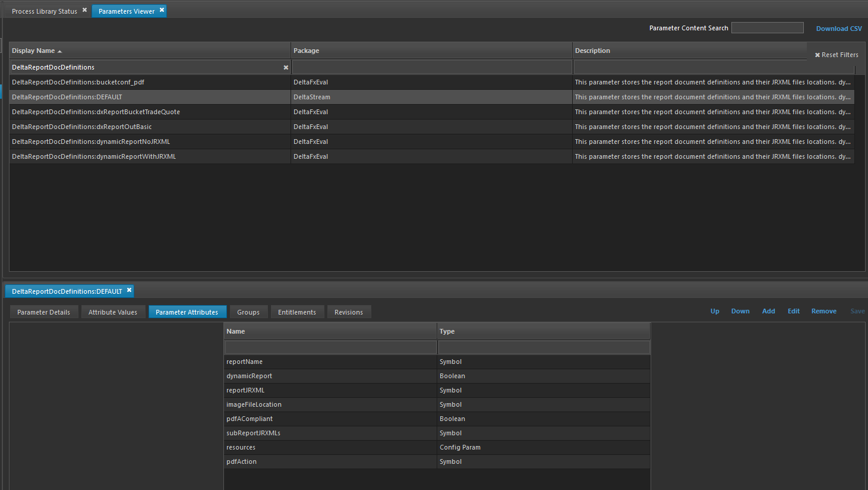Screen dimensions: 868x490
Task: Open the Groups tab
Action: (x=248, y=312)
